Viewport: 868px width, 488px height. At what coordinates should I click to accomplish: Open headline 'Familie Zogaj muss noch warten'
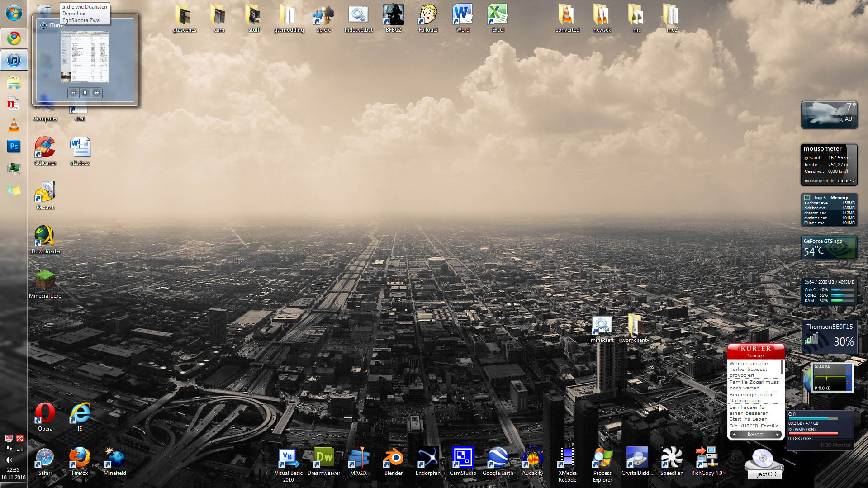754,385
